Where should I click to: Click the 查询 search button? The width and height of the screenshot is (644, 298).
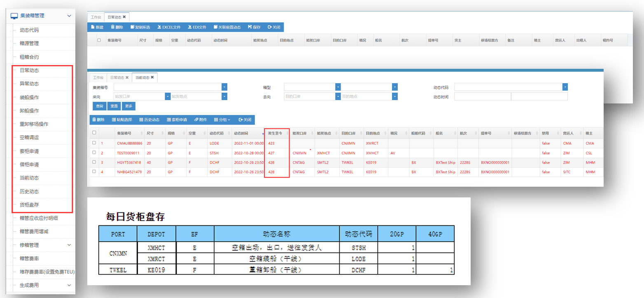tap(99, 106)
